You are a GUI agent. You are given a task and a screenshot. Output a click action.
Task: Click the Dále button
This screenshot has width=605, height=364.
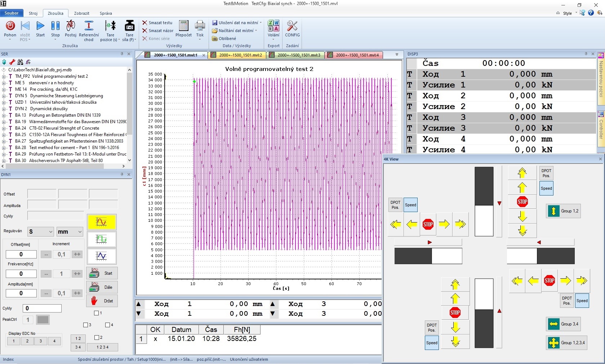click(102, 287)
